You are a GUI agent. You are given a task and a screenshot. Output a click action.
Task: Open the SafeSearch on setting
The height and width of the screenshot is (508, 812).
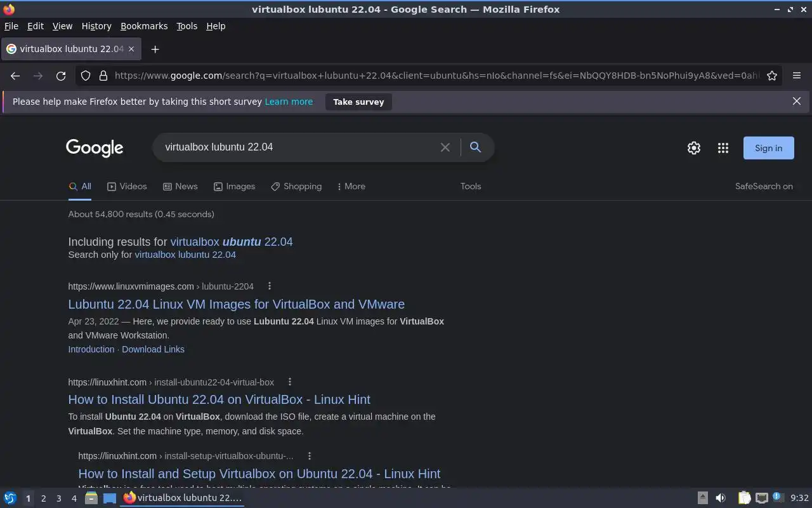[x=764, y=187]
